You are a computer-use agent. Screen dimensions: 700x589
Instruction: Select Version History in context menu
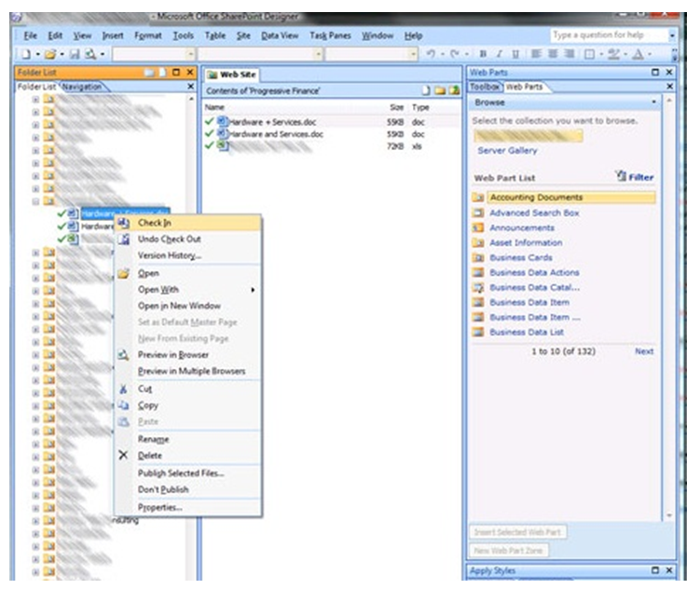[188, 255]
